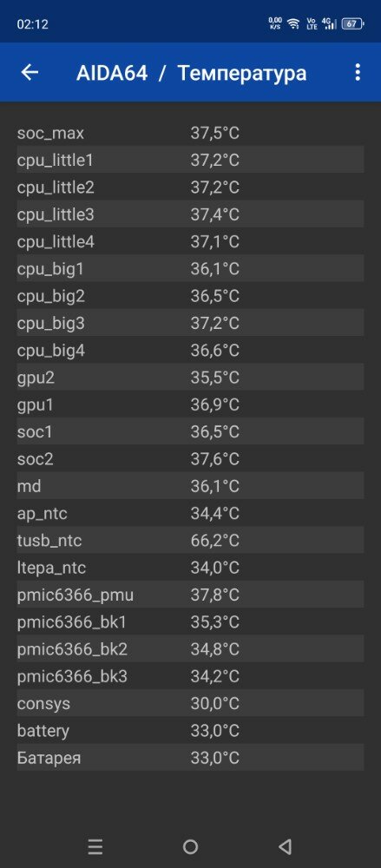Select the tusb_ntc 66,2°C row
381x868 pixels.
(191, 540)
